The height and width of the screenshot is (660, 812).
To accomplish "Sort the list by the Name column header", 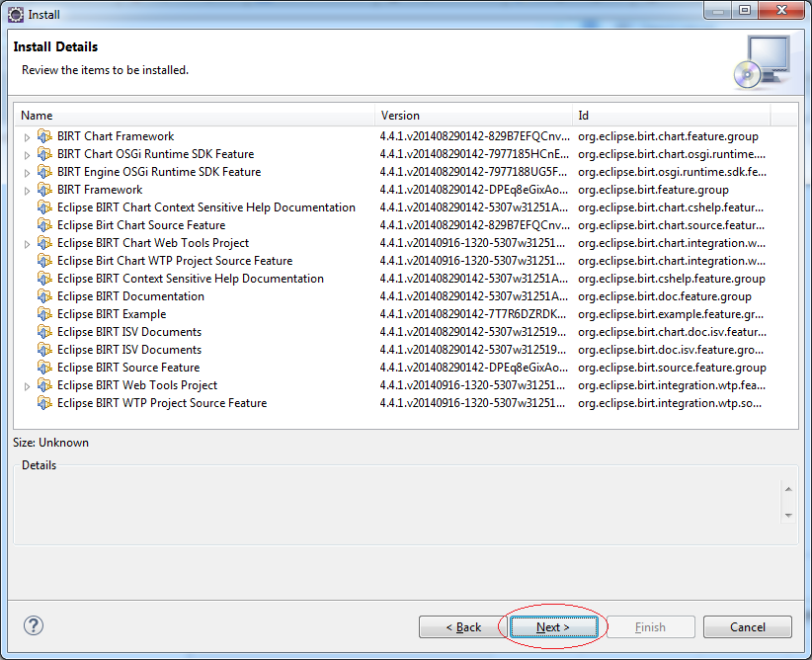I will tap(195, 115).
